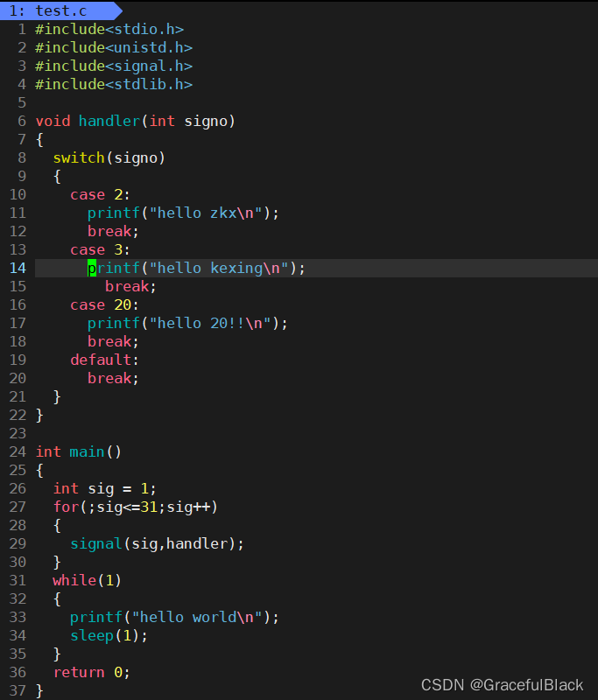Click the break; statement on line 18

[113, 341]
